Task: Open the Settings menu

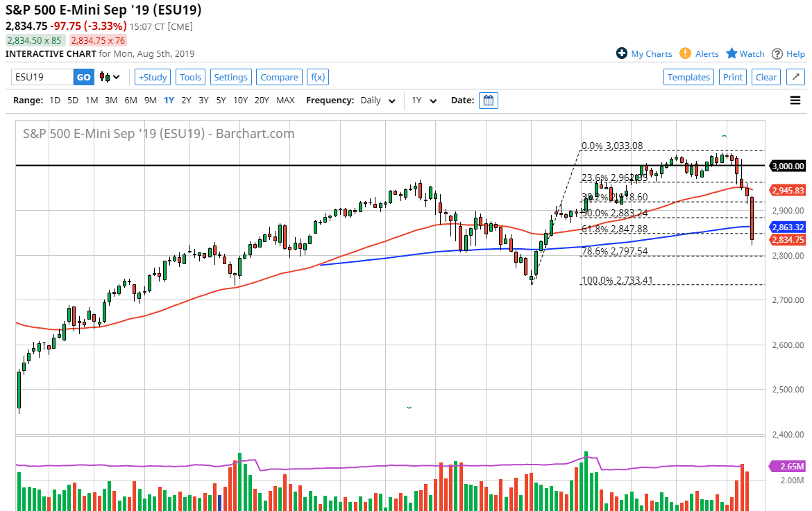Action: pyautogui.click(x=230, y=77)
